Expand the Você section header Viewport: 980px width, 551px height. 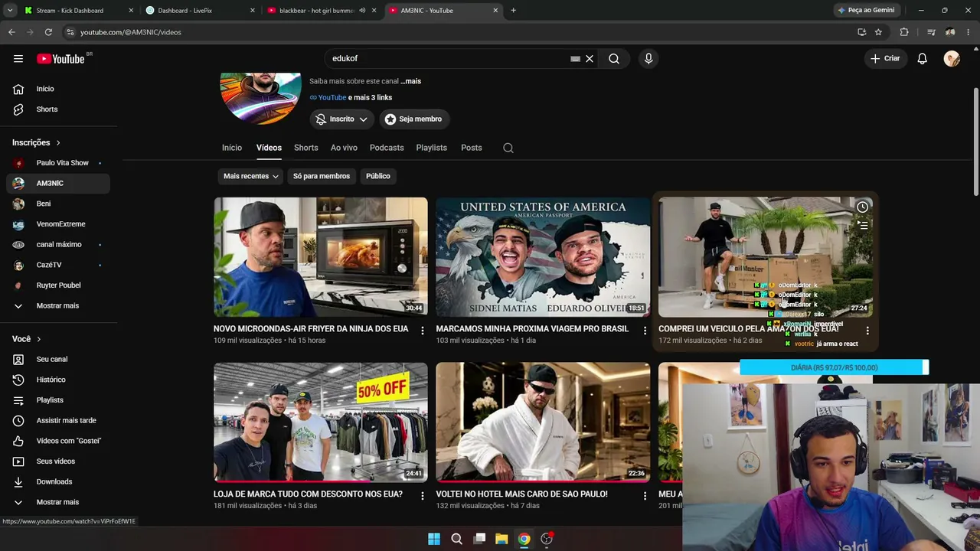click(x=27, y=339)
